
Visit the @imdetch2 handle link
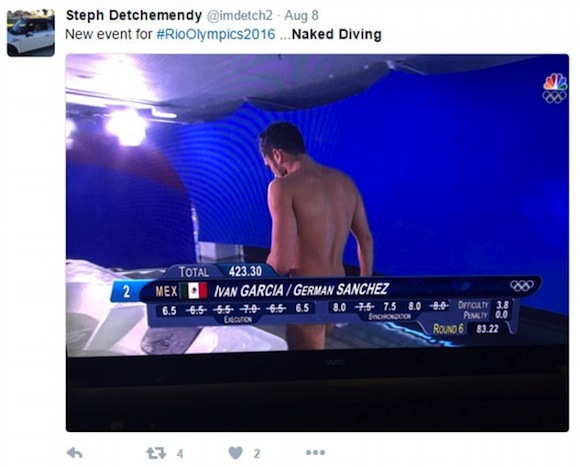pyautogui.click(x=239, y=16)
